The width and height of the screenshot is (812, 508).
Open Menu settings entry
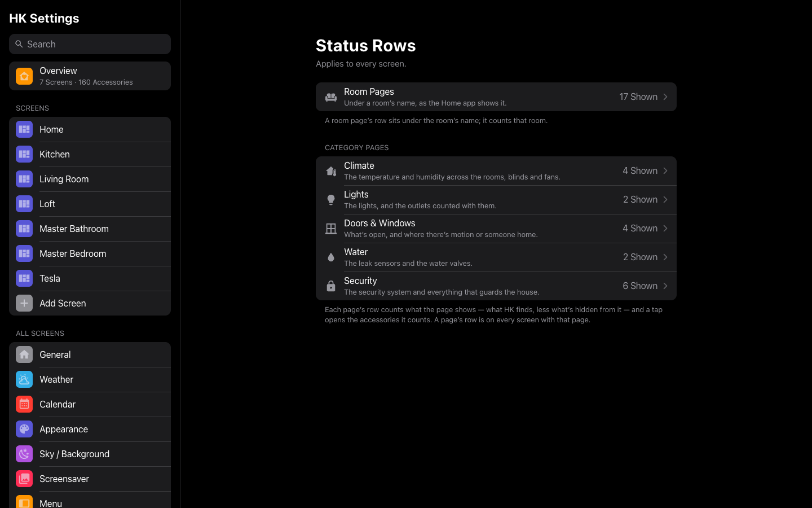click(90, 500)
